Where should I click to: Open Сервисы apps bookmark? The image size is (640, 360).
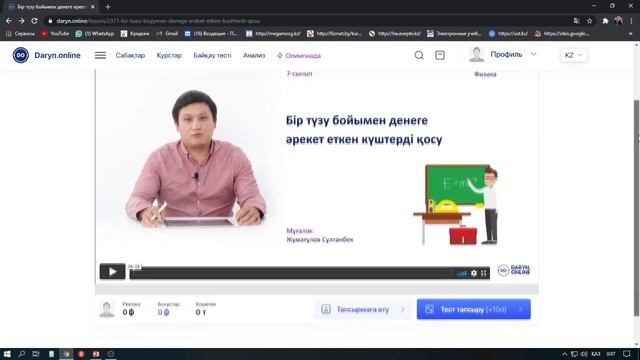point(20,33)
